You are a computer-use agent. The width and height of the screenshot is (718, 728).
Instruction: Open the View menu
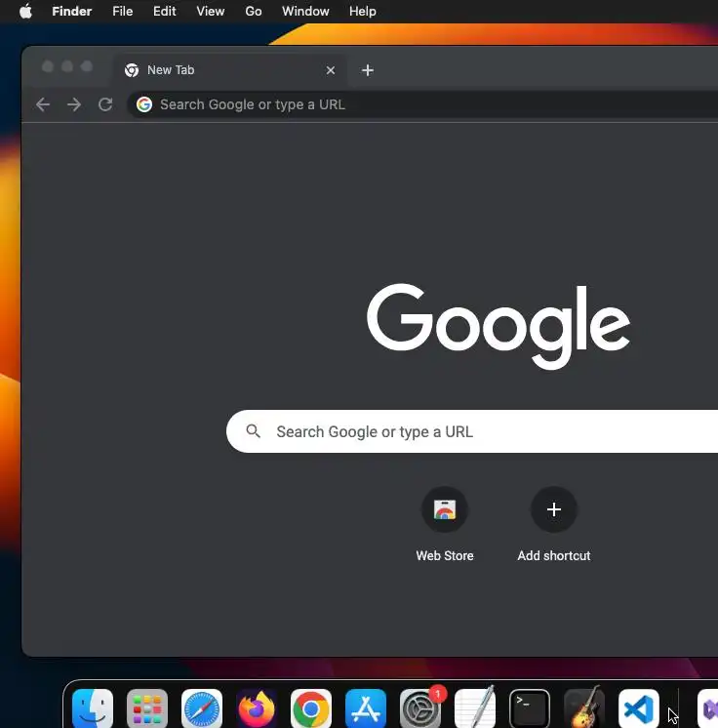(x=211, y=11)
